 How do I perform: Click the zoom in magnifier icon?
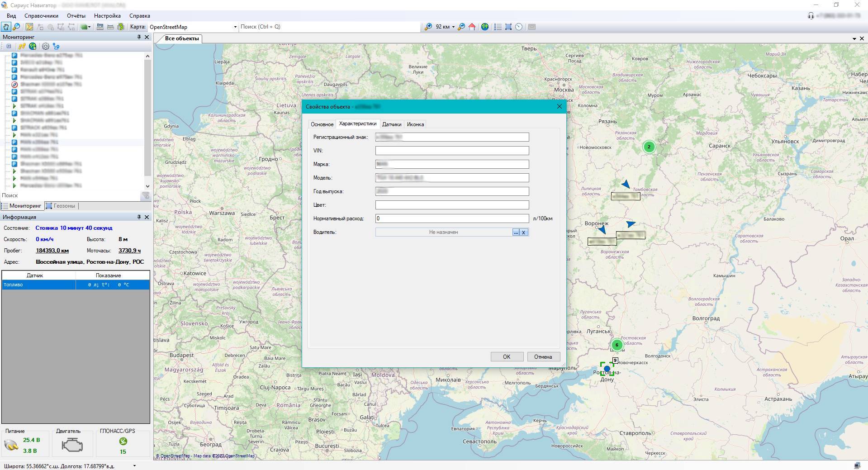[428, 27]
